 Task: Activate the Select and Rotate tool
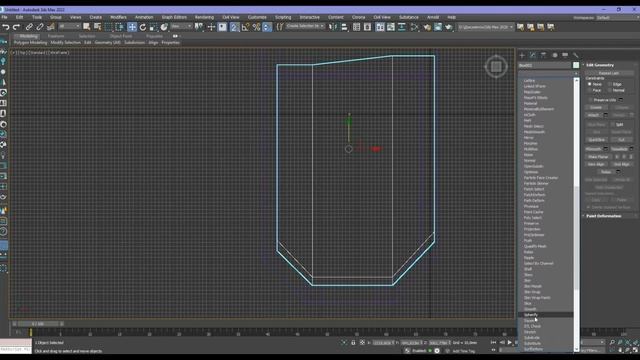pos(142,27)
